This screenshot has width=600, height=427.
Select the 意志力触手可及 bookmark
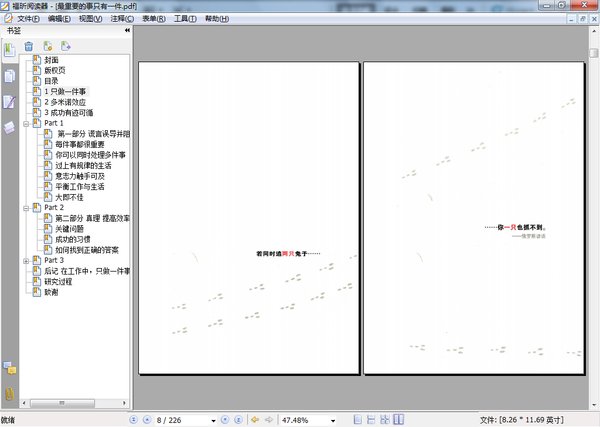coord(80,176)
